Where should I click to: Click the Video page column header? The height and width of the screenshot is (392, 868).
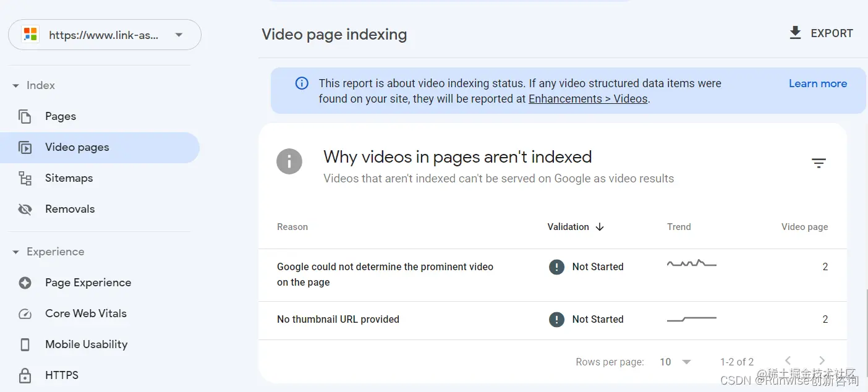point(804,227)
